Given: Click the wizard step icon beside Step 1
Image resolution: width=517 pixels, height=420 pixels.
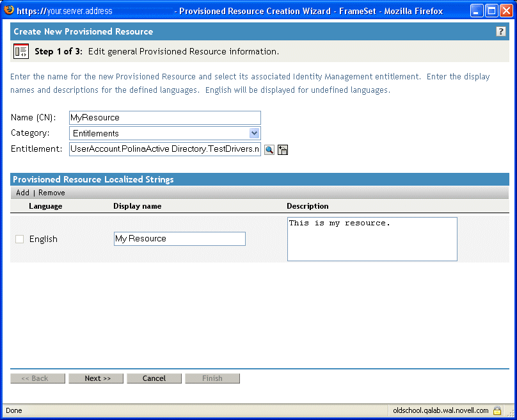Looking at the screenshot, I should coord(21,51).
